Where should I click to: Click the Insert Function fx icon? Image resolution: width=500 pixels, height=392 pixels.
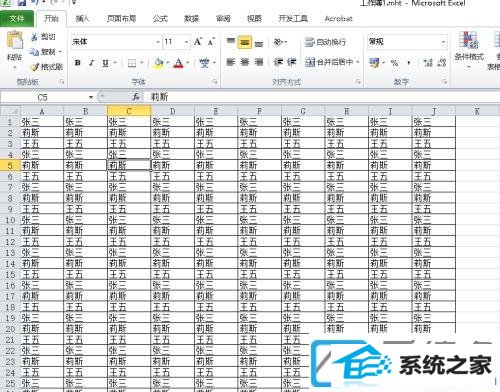136,97
